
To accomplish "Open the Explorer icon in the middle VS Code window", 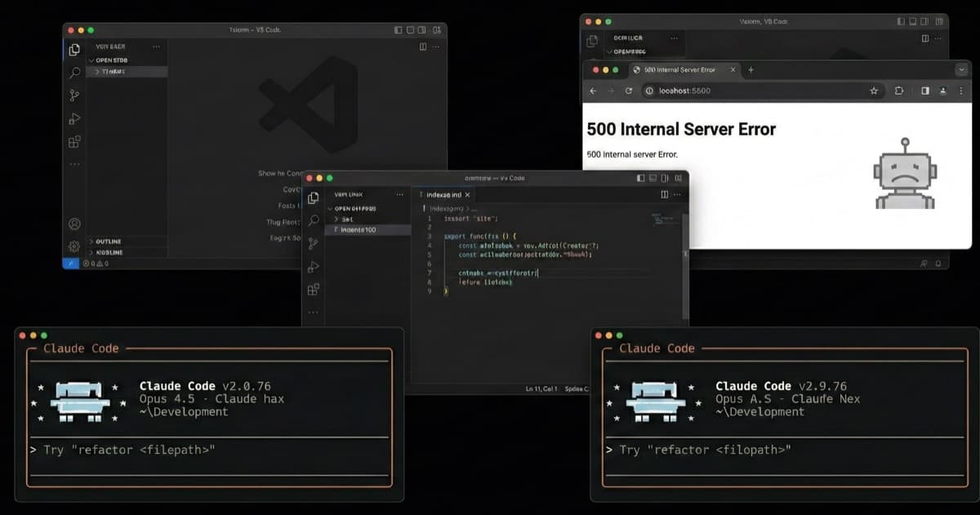I will (x=314, y=197).
